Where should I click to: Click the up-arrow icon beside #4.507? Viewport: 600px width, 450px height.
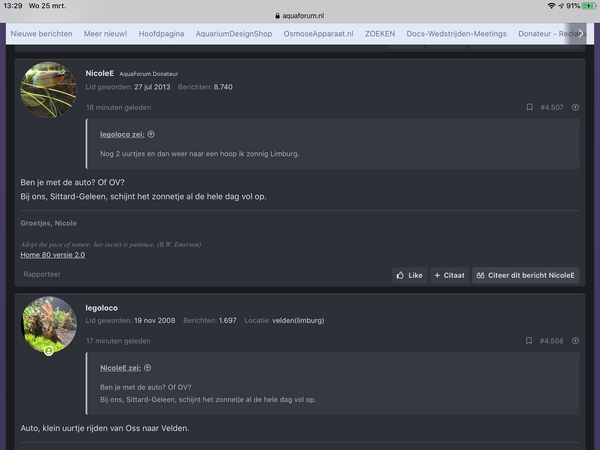point(575,107)
